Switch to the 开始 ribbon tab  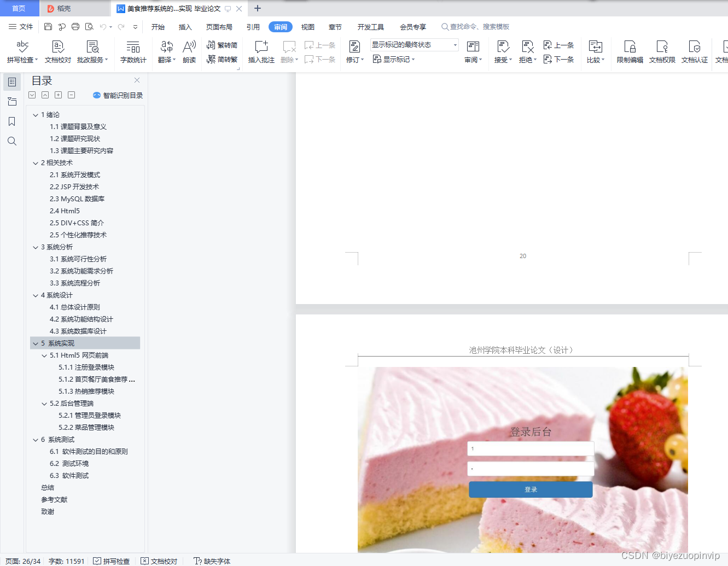pos(158,27)
